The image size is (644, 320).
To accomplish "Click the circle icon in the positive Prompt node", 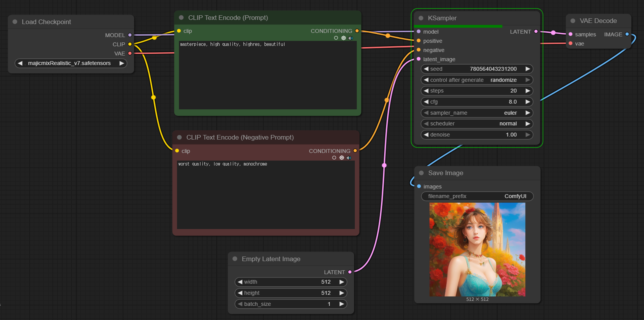I will point(336,38).
